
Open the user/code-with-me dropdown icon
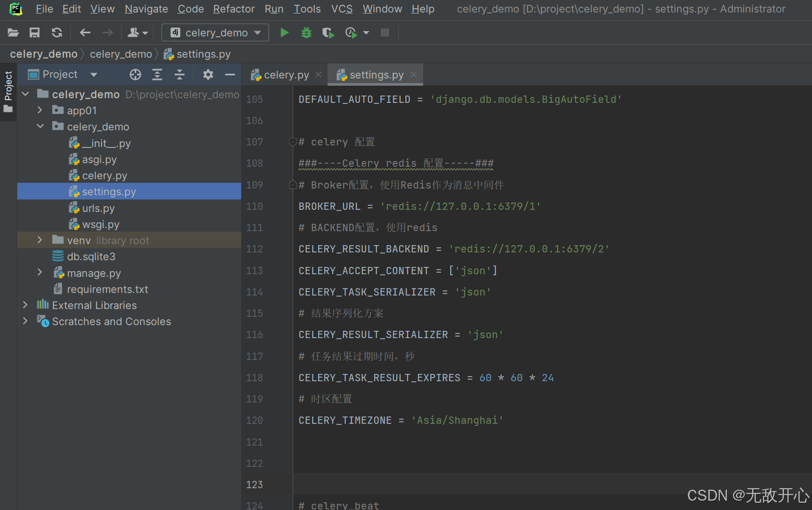[x=138, y=33]
